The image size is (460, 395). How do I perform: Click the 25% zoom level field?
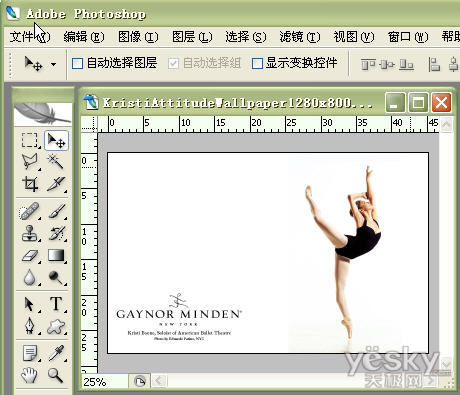tap(104, 381)
